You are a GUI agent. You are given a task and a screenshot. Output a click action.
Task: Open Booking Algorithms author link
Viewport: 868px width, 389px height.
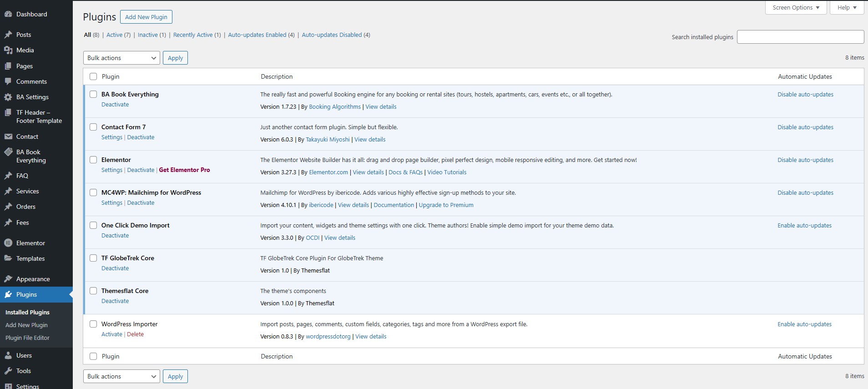point(335,106)
